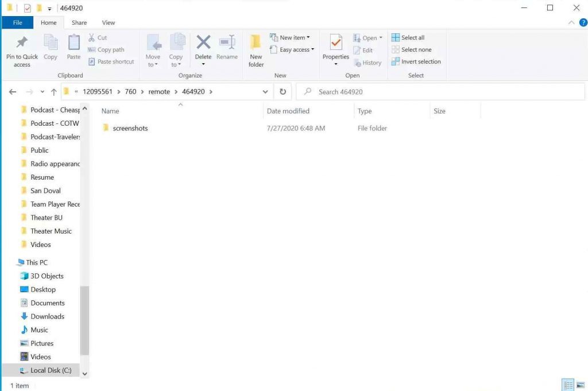The height and width of the screenshot is (391, 588).
Task: Click the Paste clipboard icon
Action: coord(73,43)
